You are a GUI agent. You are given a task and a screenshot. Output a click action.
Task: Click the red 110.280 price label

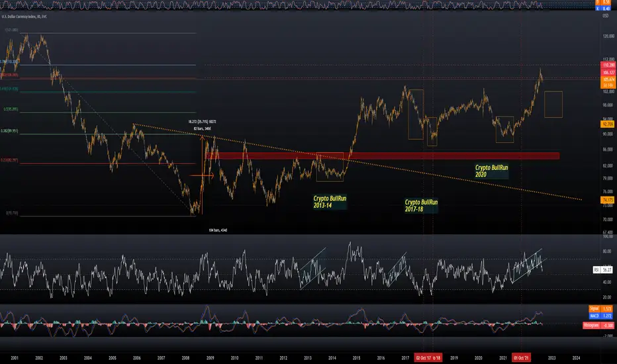point(608,65)
